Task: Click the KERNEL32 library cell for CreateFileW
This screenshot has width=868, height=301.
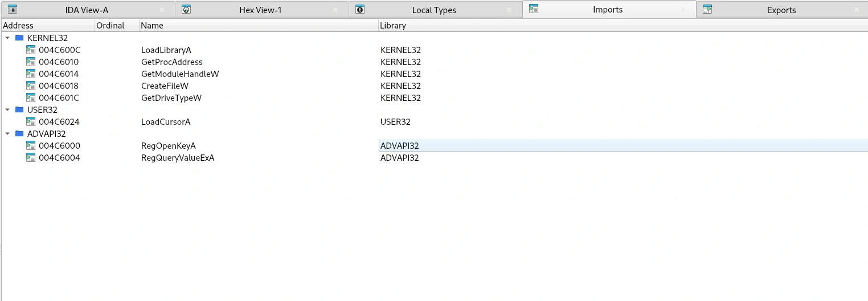Action: point(400,86)
